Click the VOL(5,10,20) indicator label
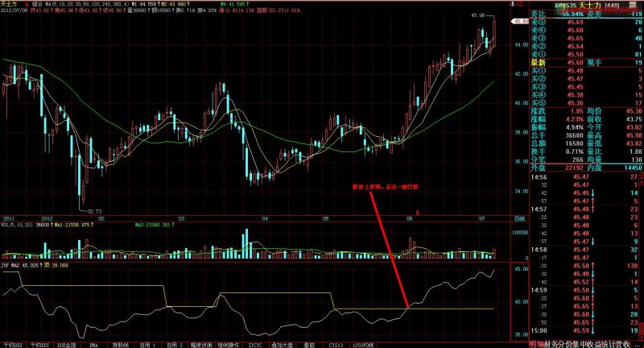Image resolution: width=644 pixels, height=348 pixels. (x=18, y=225)
